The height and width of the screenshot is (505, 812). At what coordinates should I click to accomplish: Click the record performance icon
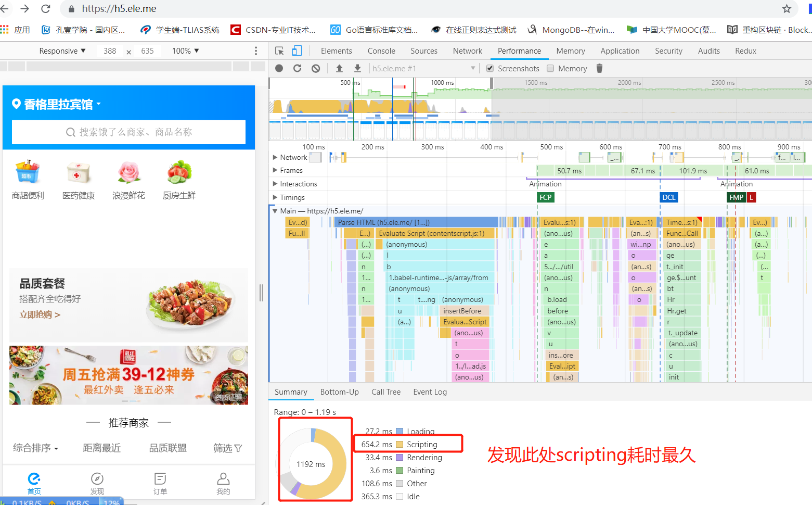[280, 68]
